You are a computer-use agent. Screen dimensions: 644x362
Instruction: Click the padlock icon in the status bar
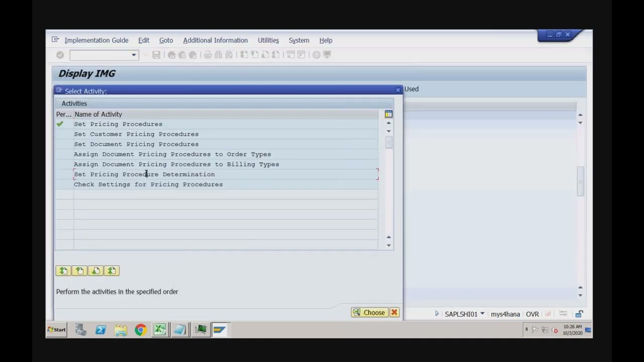(x=579, y=314)
